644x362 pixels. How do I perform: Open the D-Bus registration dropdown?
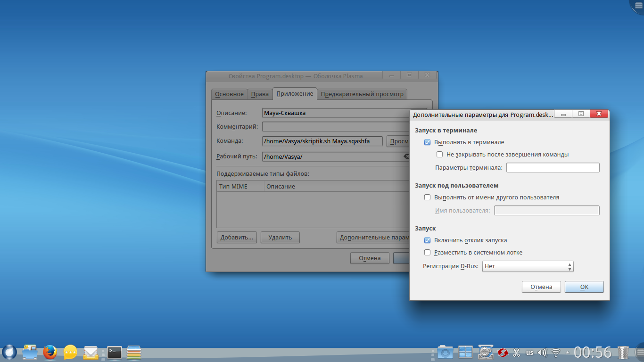pyautogui.click(x=528, y=266)
